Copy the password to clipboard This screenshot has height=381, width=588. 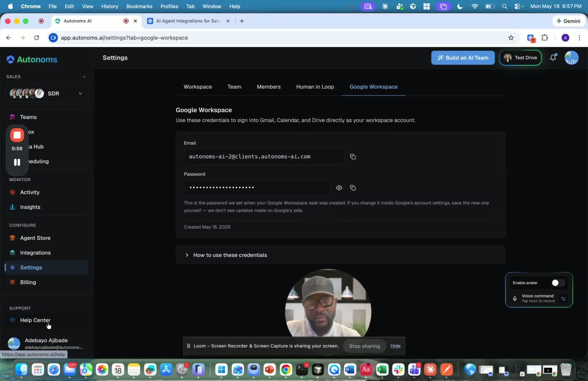[x=353, y=188]
